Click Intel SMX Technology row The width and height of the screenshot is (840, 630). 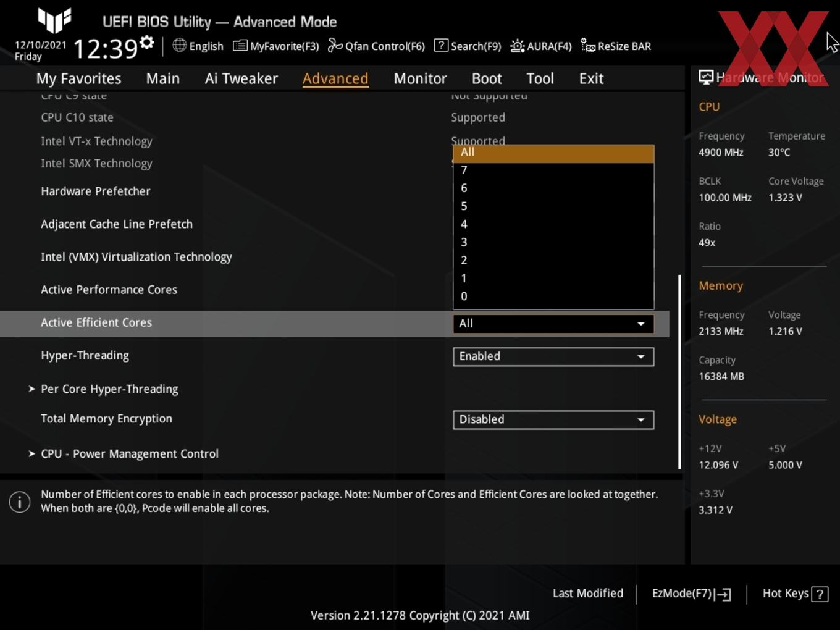(96, 163)
